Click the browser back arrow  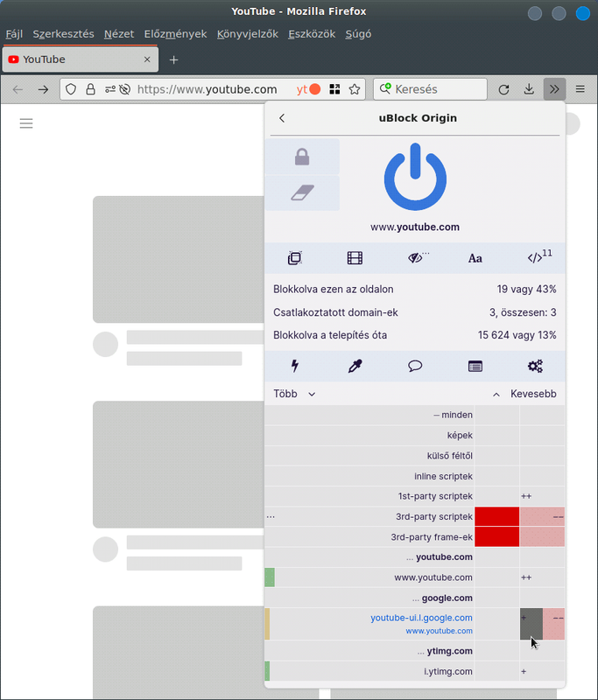pos(18,89)
